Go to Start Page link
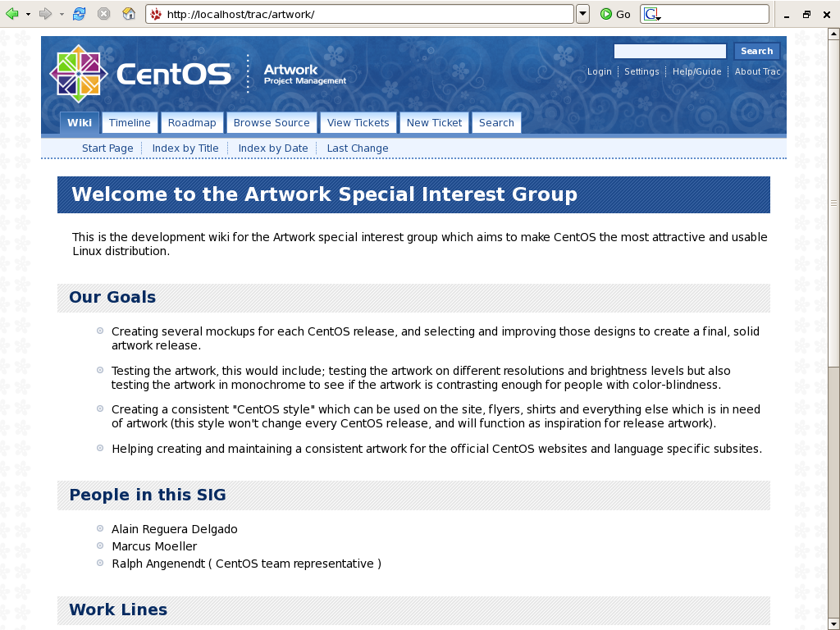Image resolution: width=840 pixels, height=630 pixels. pyautogui.click(x=107, y=148)
